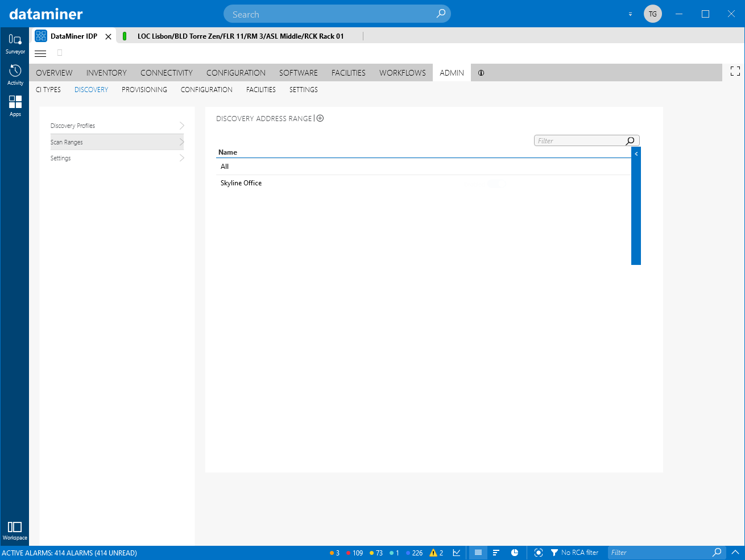
Task: Select the DISCOVERY subtab
Action: [x=91, y=90]
